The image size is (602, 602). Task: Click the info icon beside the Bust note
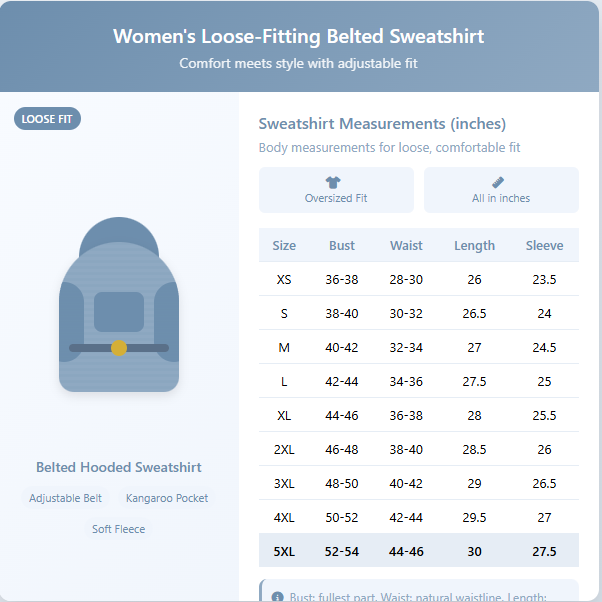pos(277,597)
